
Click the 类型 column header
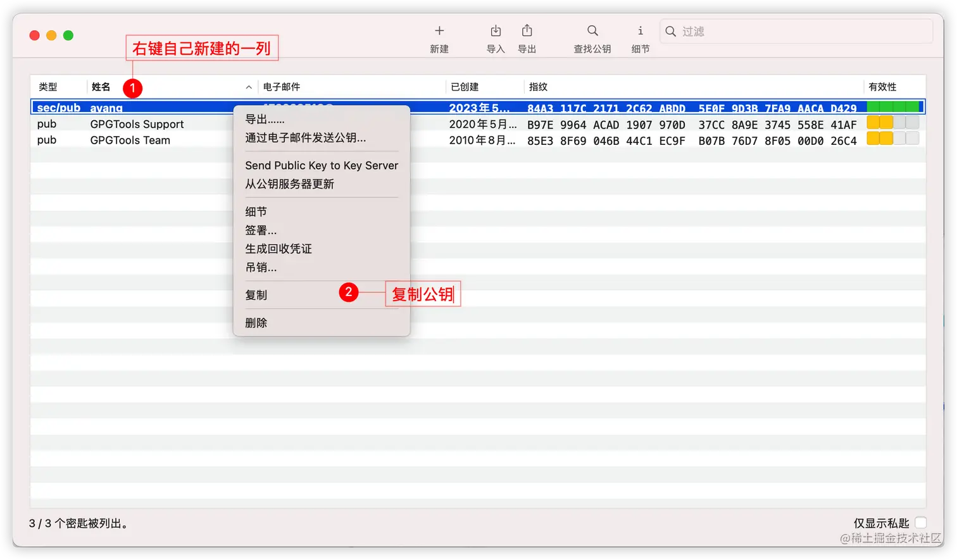point(48,87)
